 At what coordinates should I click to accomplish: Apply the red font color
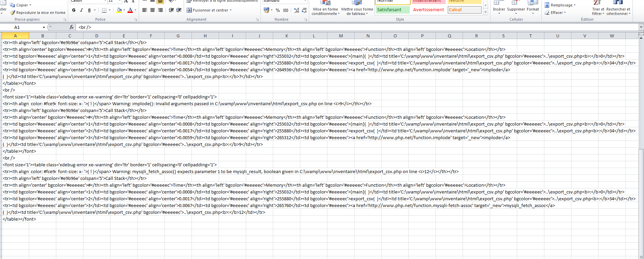click(130, 10)
